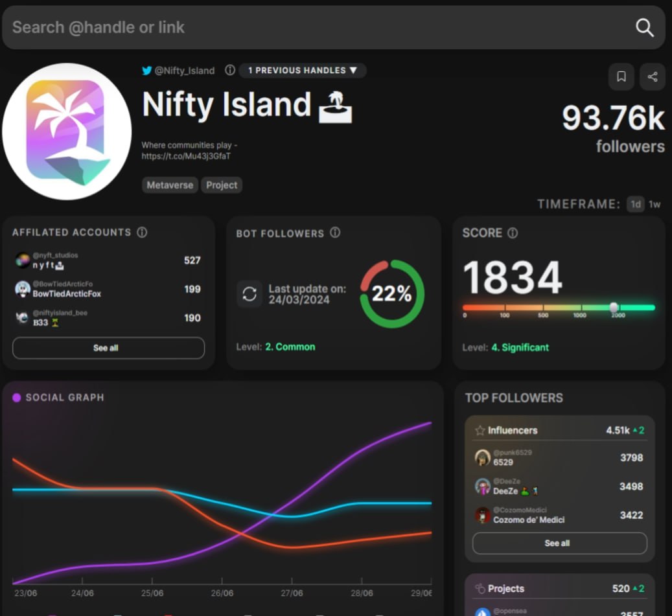This screenshot has width=672, height=616.
Task: Open the t.co/Mu43j3GfaT bio link
Action: point(186,156)
